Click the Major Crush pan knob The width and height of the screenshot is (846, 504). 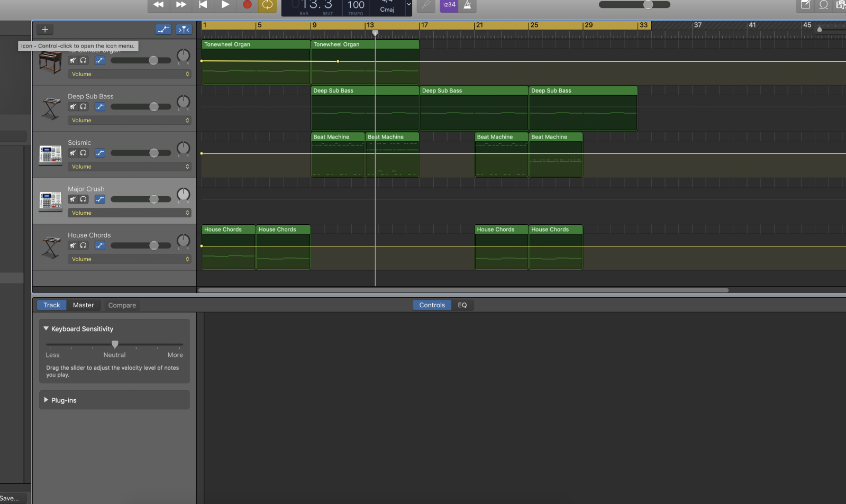(183, 195)
